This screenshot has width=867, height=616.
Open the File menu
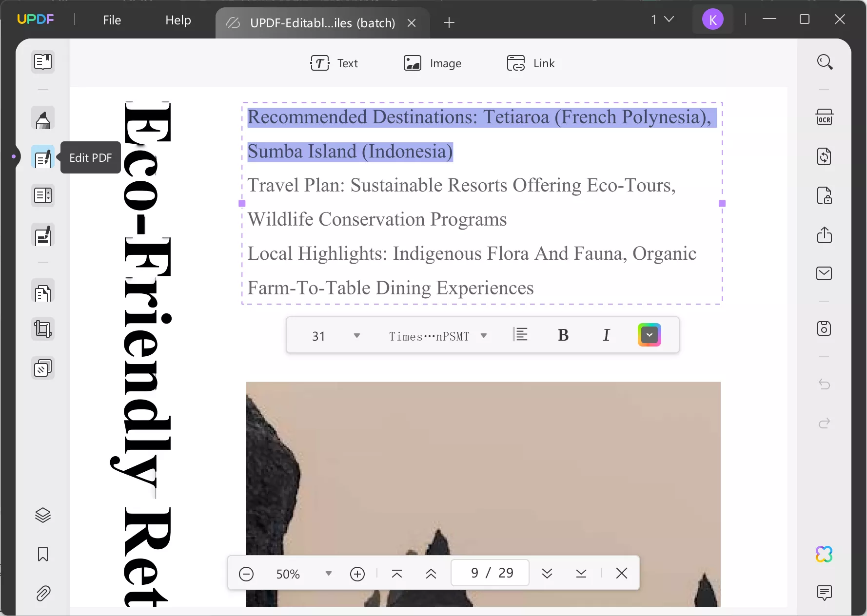(x=112, y=20)
